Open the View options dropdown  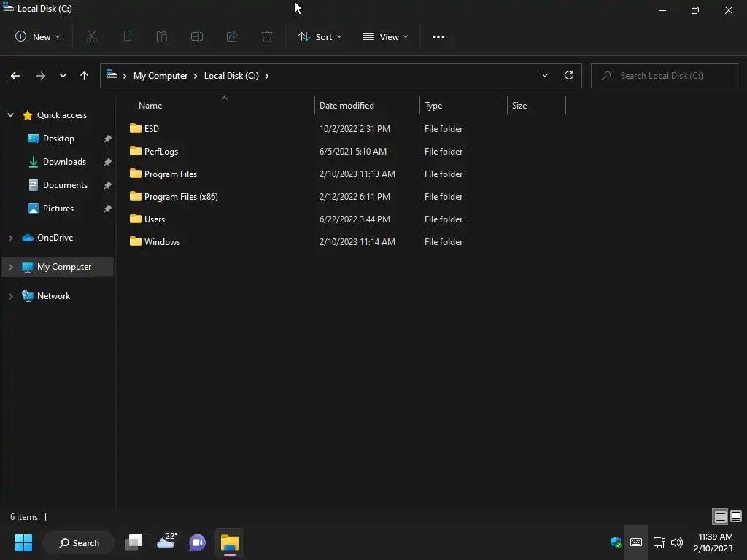[x=385, y=36]
